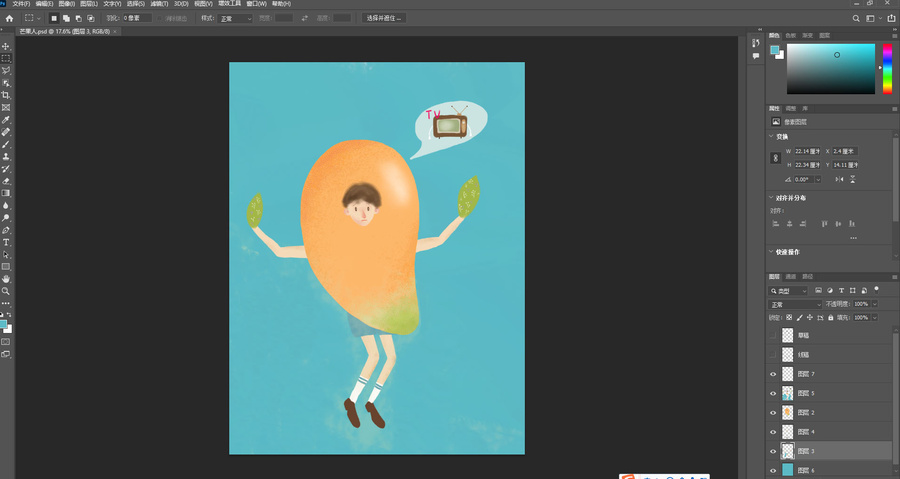Click the color field picker in Color panel
This screenshot has width=900, height=479.
click(x=831, y=68)
